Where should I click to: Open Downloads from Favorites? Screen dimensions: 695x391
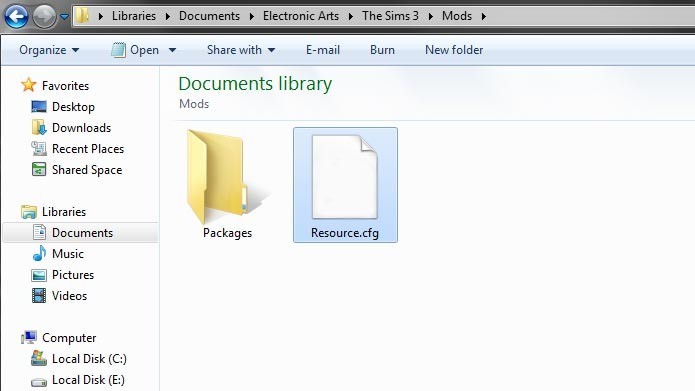click(x=82, y=128)
